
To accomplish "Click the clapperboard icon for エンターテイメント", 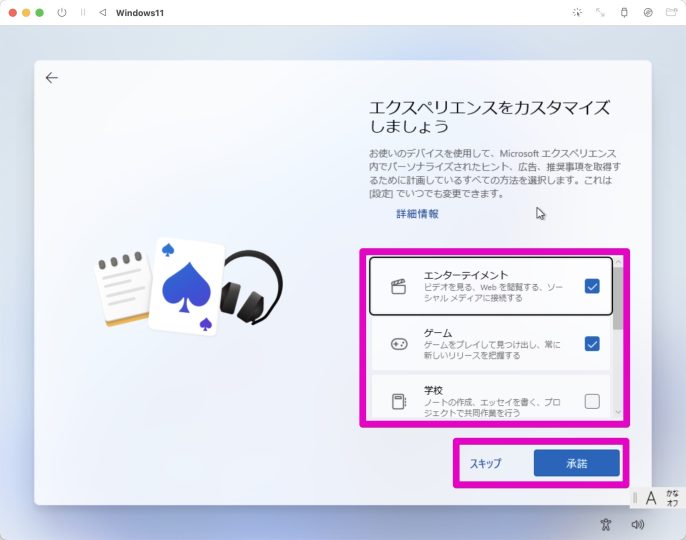I will click(x=399, y=287).
